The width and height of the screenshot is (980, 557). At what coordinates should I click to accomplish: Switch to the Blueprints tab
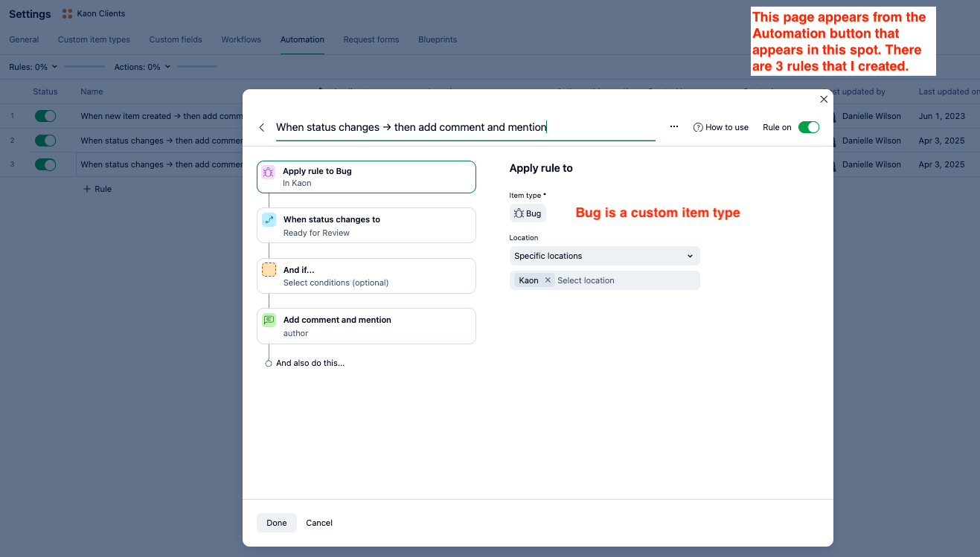(438, 39)
